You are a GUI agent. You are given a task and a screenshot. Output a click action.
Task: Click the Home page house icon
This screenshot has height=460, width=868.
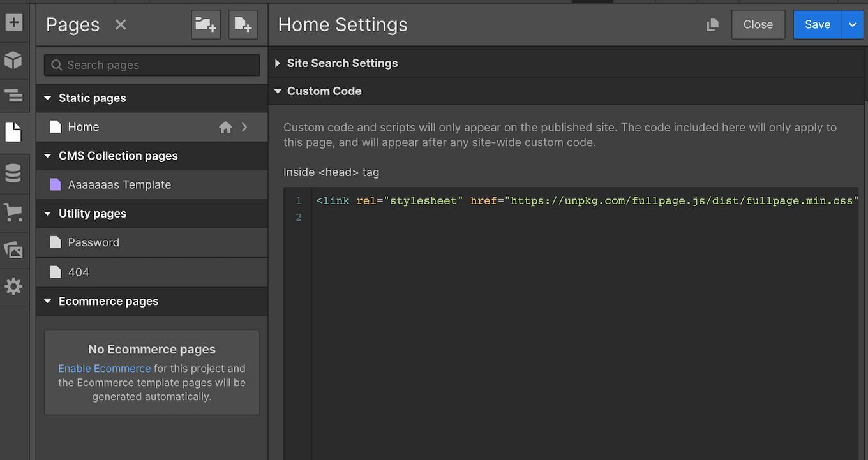point(225,128)
